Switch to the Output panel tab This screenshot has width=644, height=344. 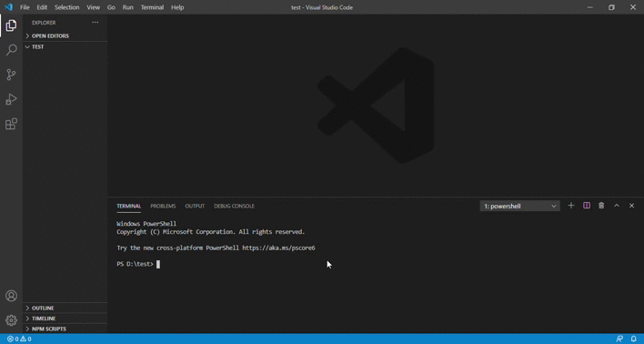coord(195,206)
